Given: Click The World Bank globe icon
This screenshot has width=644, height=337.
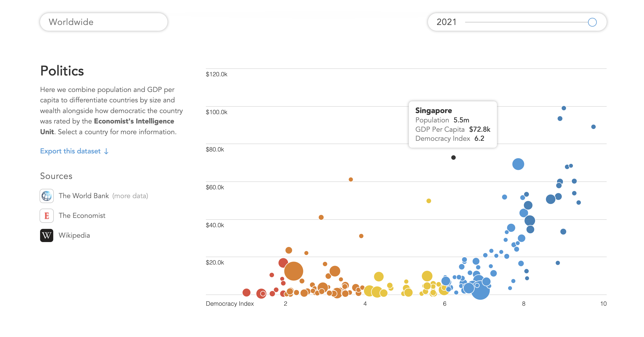Looking at the screenshot, I should pos(47,196).
